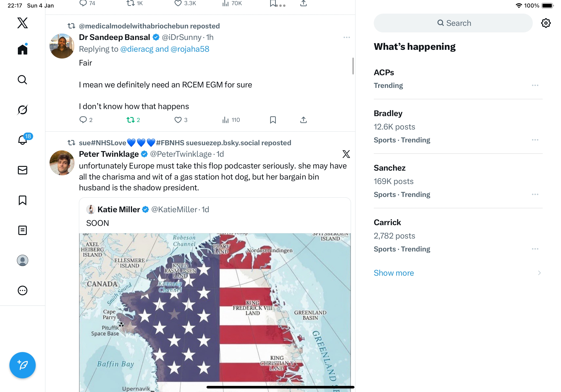This screenshot has height=392, width=561.
Task: Tap the blue compose post button
Action: click(x=23, y=365)
